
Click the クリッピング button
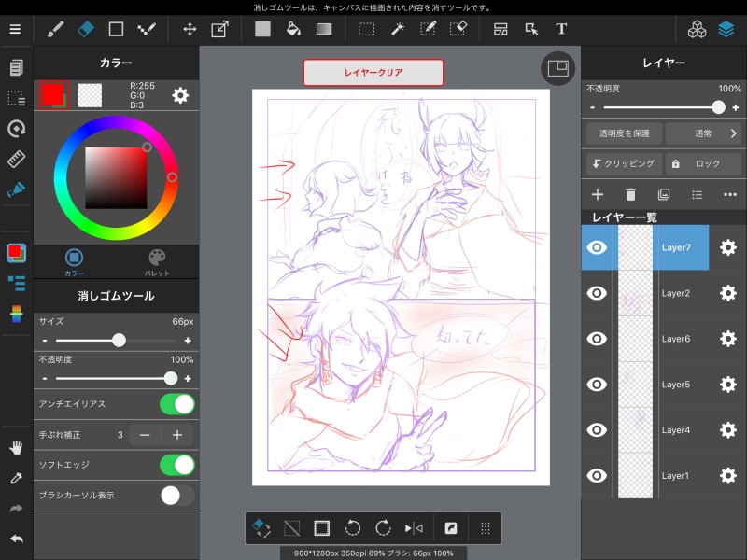click(x=624, y=164)
